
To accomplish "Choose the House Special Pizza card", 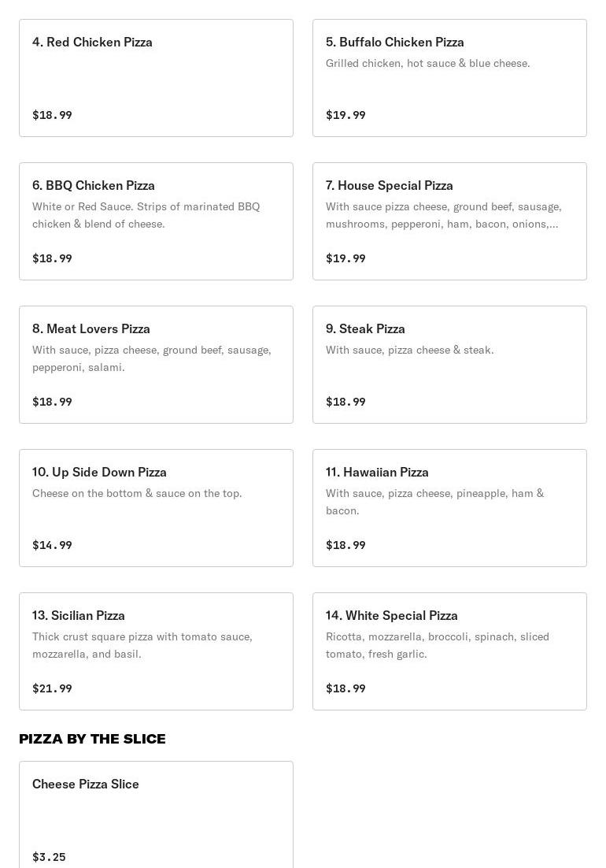I will pyautogui.click(x=449, y=221).
